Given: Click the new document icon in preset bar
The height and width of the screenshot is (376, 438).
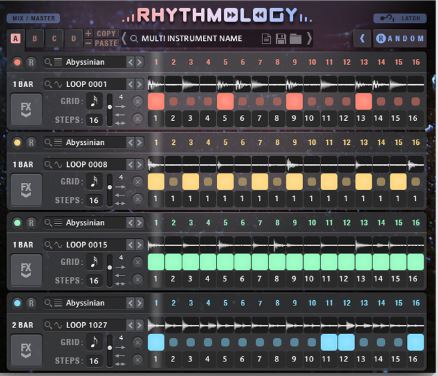Looking at the screenshot, I should [x=266, y=39].
